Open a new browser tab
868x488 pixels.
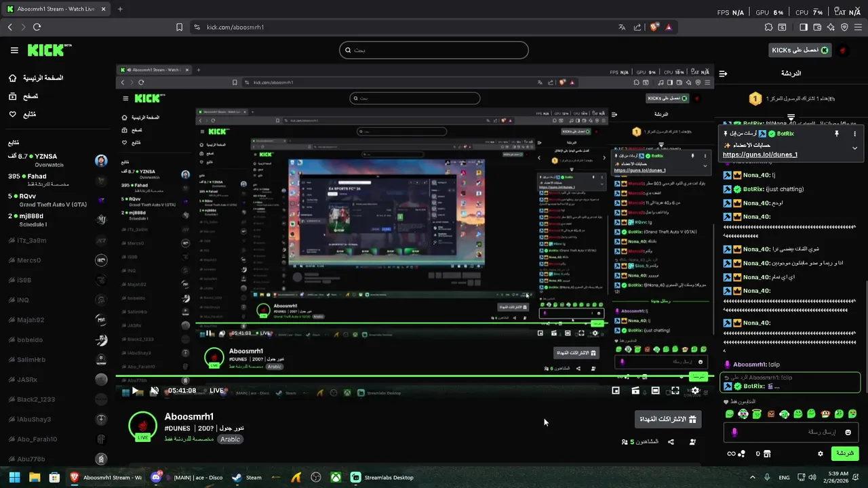point(120,9)
